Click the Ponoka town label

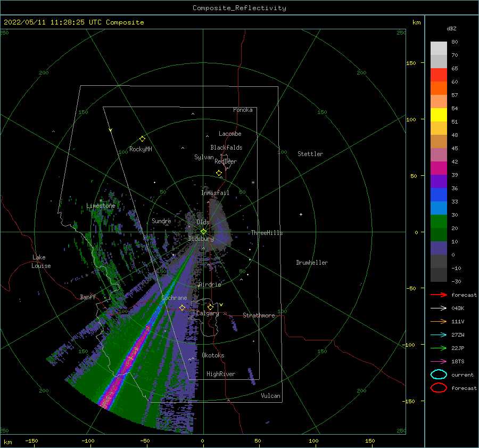pos(243,110)
